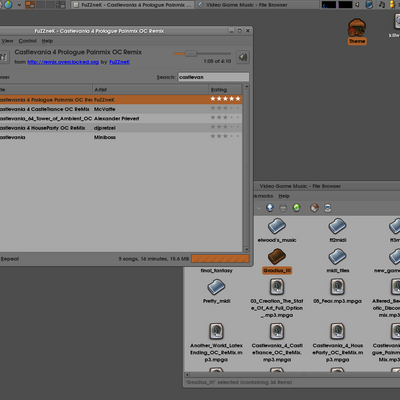Switch to Video Game Music File Browser taskbar button
Viewport: 400px width, 400px height.
click(x=257, y=5)
